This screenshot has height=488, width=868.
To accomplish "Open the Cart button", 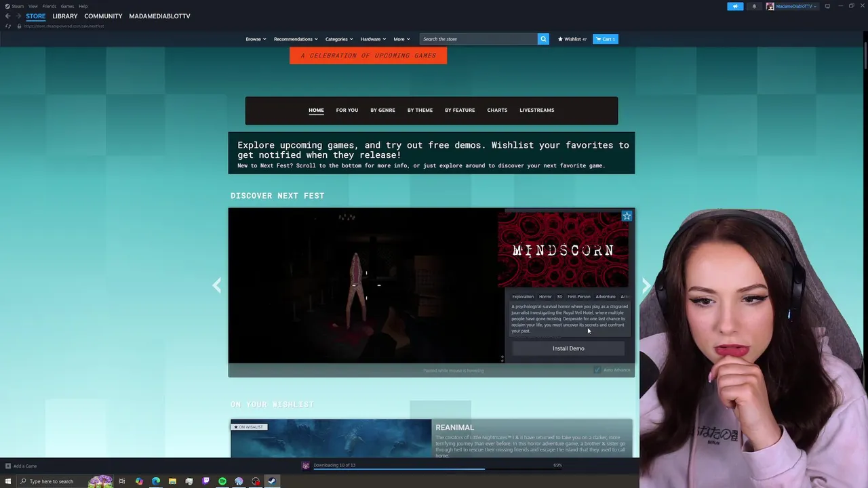I will tap(606, 39).
